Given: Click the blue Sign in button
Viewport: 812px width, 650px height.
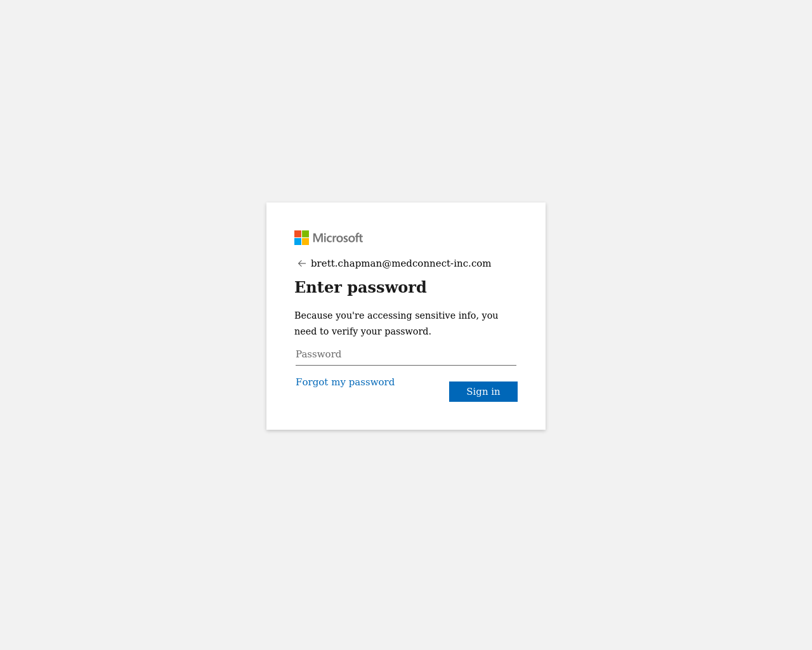Looking at the screenshot, I should tap(483, 392).
